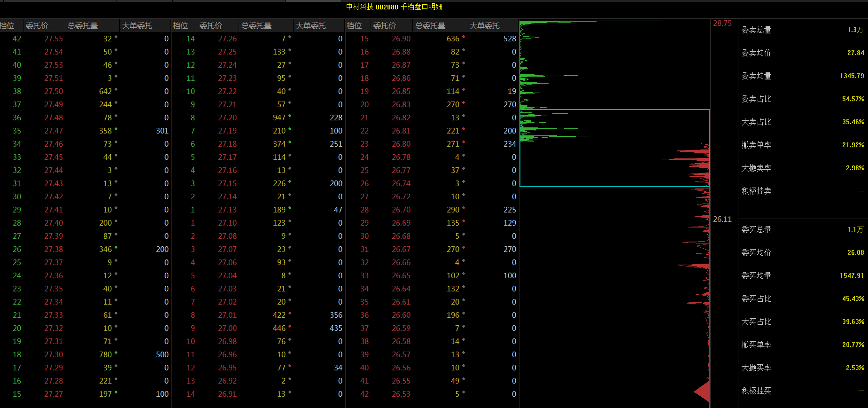Select the price cell 27.38
The image size is (868, 408).
pos(54,249)
